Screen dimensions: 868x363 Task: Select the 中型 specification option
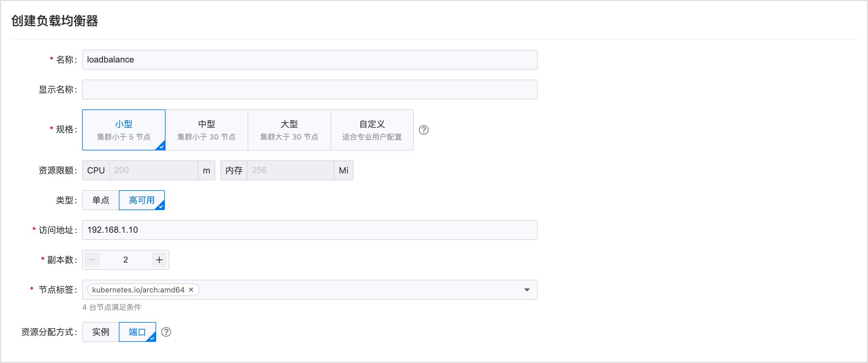point(207,130)
